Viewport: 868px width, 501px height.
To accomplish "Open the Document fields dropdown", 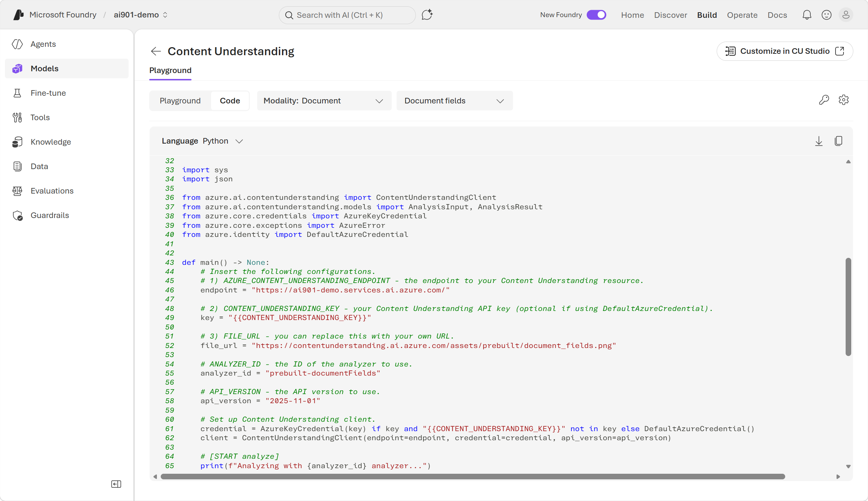I will [x=454, y=101].
